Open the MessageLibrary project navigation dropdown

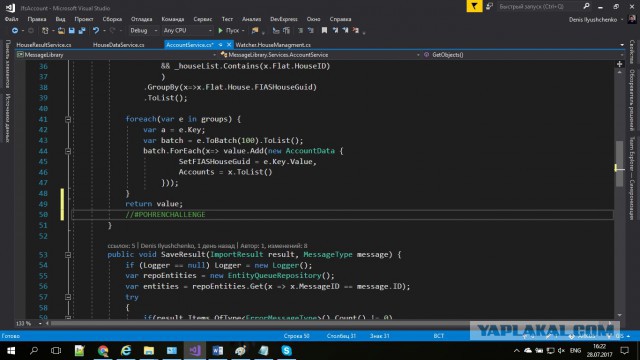[116, 55]
